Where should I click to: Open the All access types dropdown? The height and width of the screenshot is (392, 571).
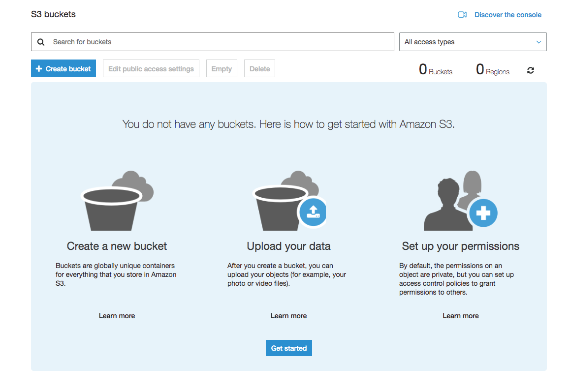pyautogui.click(x=473, y=42)
